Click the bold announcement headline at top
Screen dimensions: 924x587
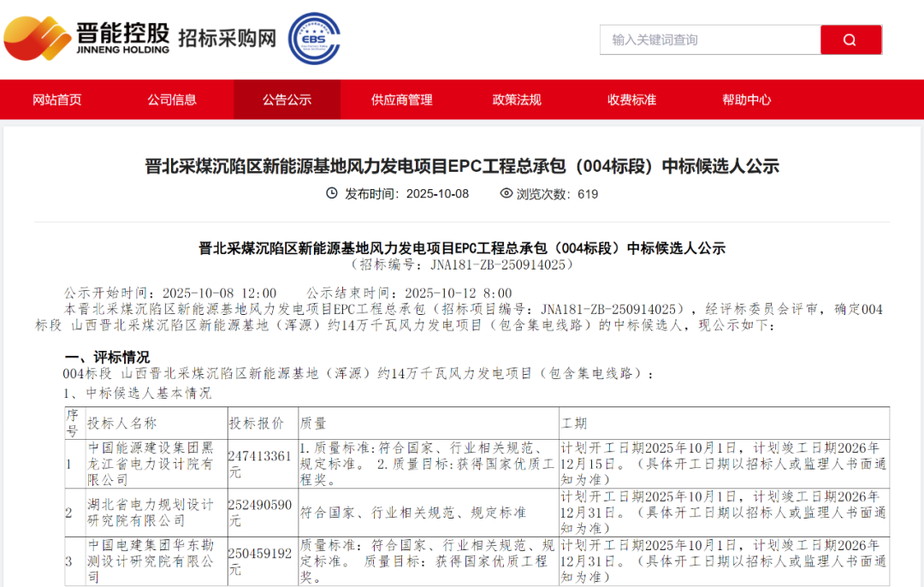pos(462,166)
